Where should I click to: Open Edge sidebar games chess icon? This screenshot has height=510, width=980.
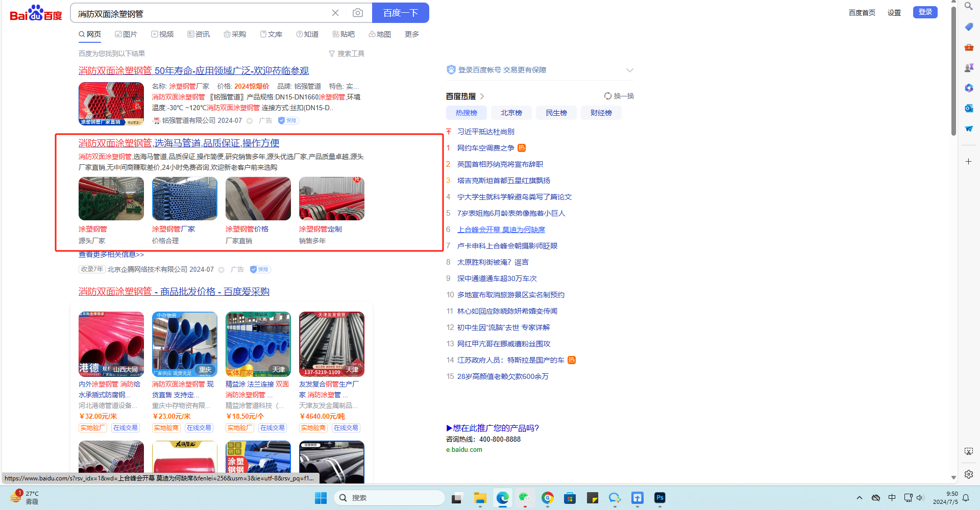pos(969,67)
